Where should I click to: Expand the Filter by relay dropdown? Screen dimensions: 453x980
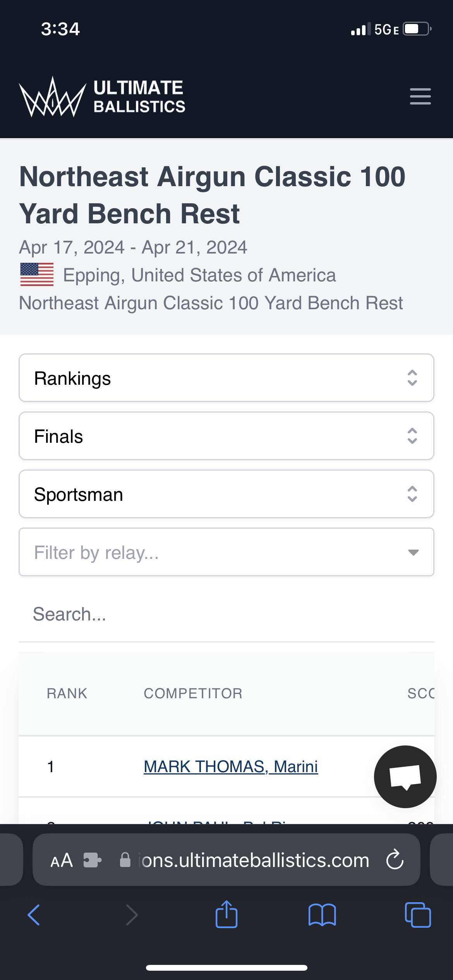pyautogui.click(x=226, y=552)
